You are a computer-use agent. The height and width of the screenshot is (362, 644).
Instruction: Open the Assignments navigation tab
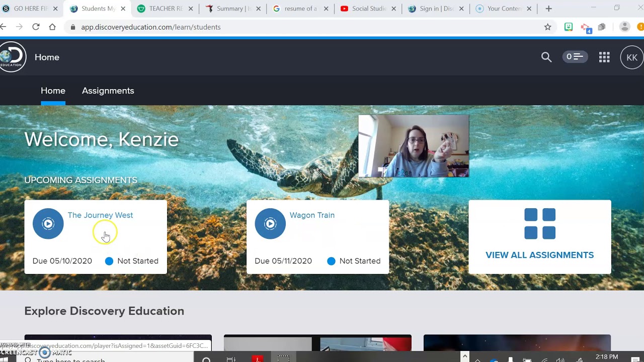(x=108, y=90)
